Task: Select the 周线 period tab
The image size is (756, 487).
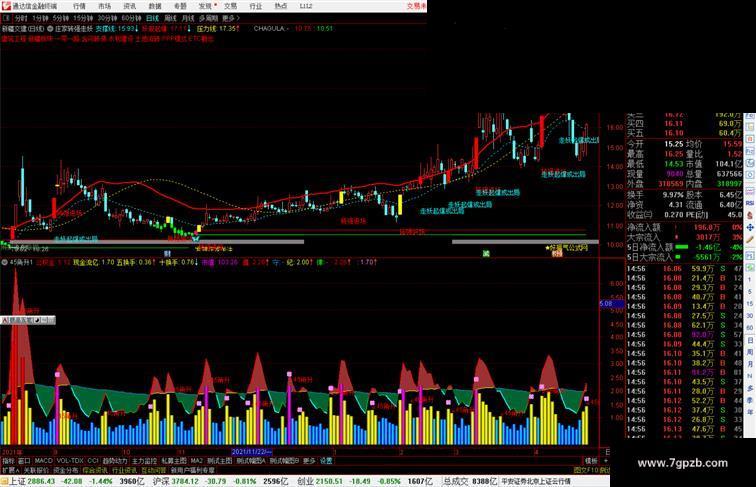Action: point(170,18)
